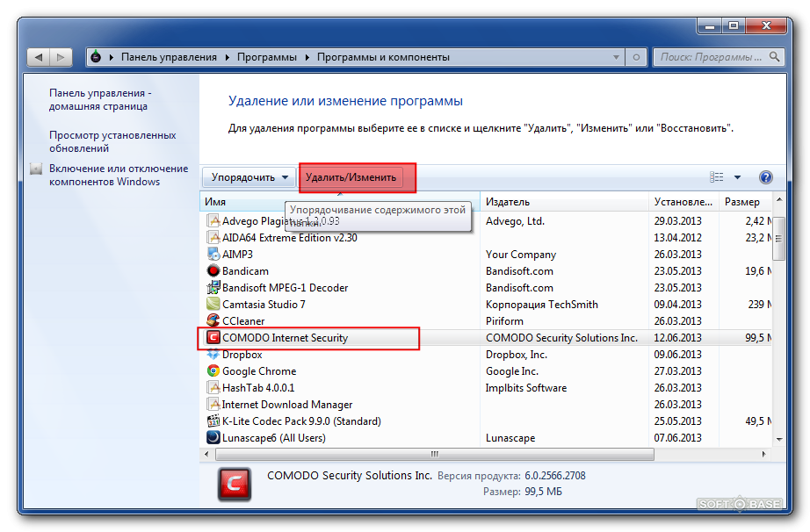
Task: Open Просмотр установленных обновлений link
Action: (112, 141)
